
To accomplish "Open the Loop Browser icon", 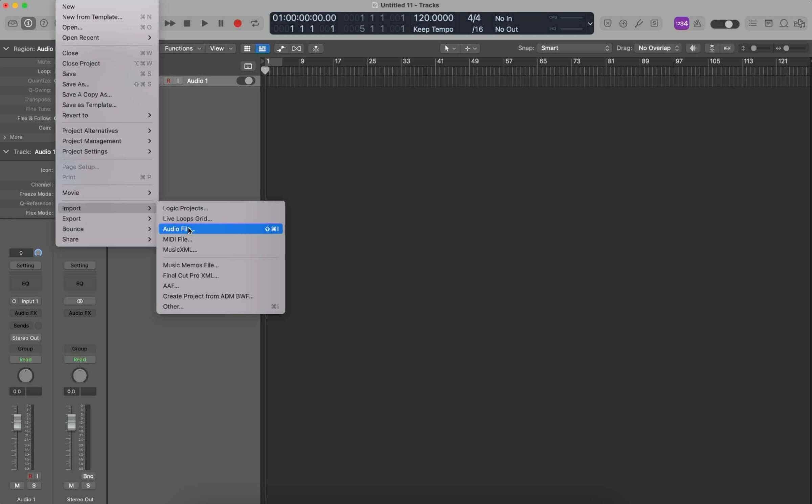I will (784, 23).
